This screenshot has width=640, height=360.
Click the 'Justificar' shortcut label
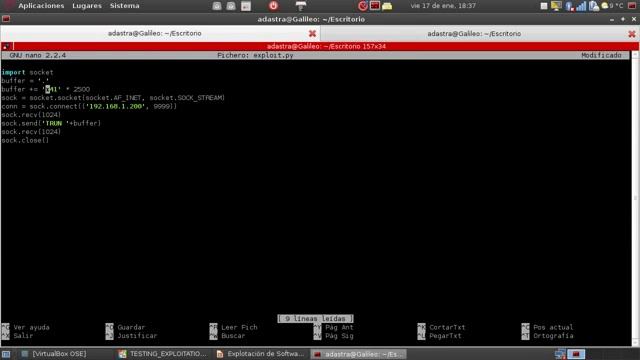click(x=137, y=336)
